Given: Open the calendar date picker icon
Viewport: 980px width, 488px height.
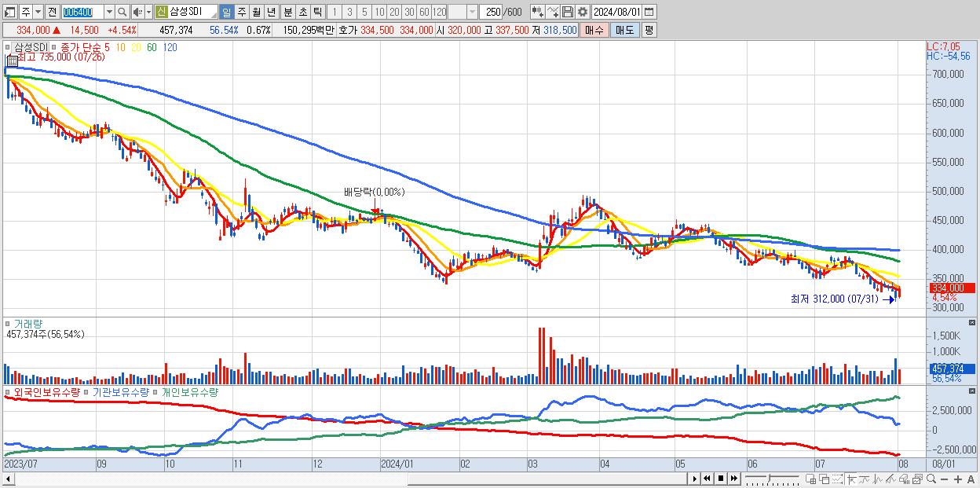Looking at the screenshot, I should 649,13.
